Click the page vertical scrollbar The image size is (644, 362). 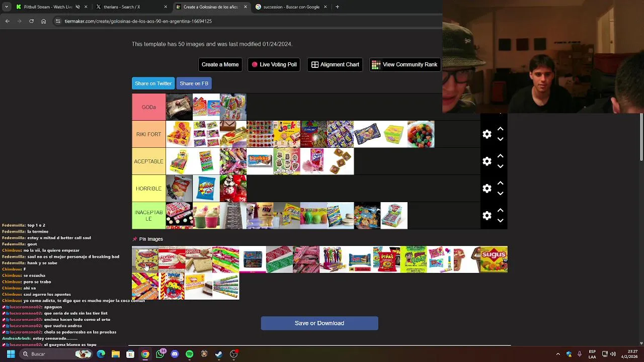coord(641,136)
